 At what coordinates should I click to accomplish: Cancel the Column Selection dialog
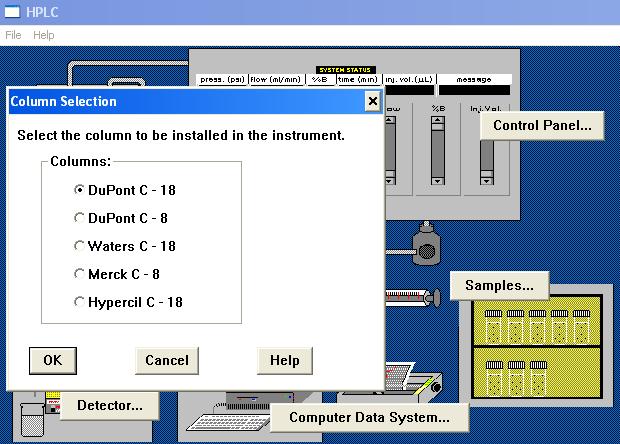(x=167, y=361)
